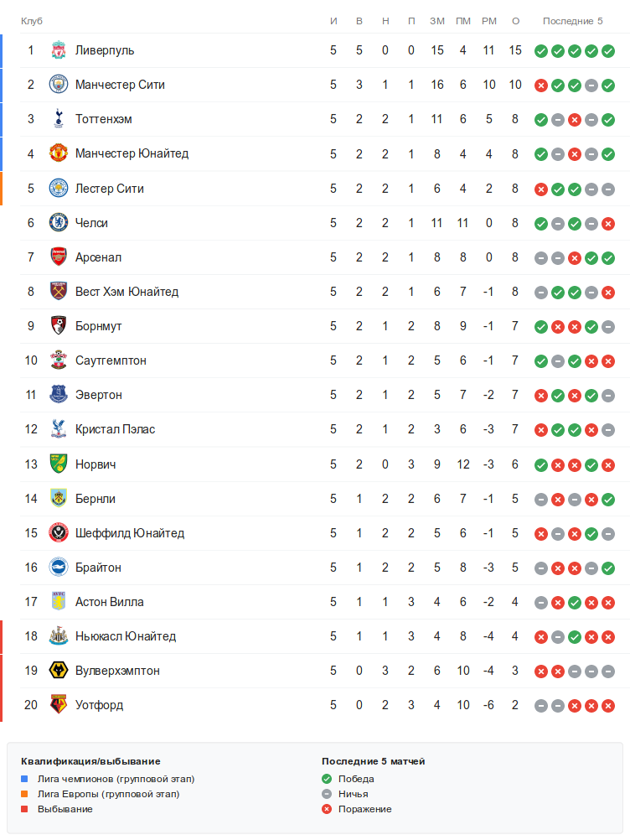The image size is (630, 840).
Task: Click Watford's most recent loss indicator
Action: (x=608, y=706)
